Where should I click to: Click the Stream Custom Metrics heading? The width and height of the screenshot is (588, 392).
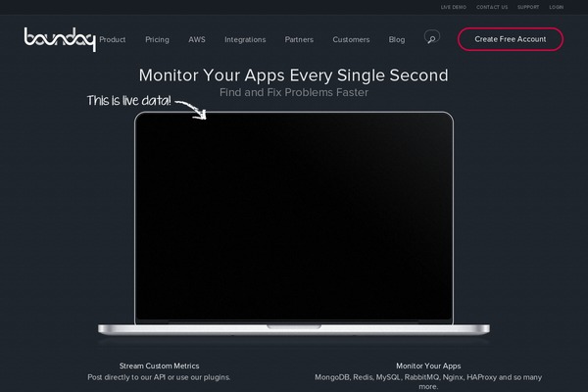click(x=160, y=366)
